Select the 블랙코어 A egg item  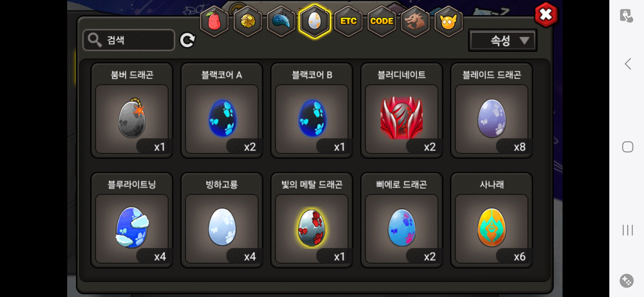[x=222, y=111]
